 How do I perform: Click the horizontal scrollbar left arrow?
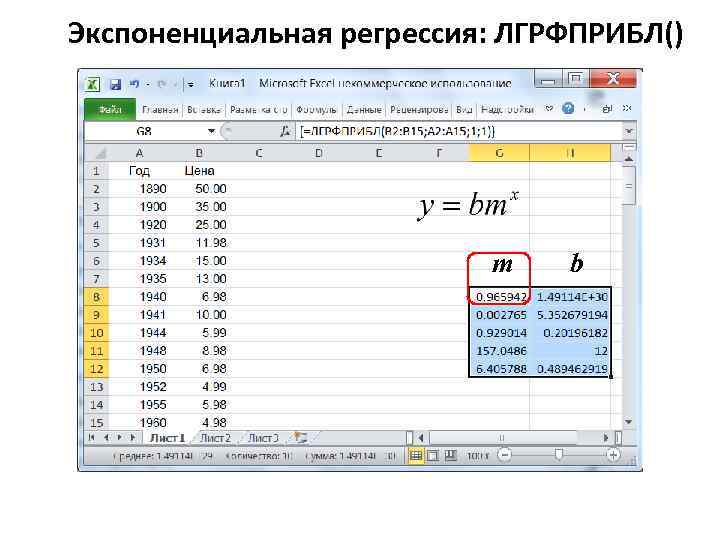[421, 438]
